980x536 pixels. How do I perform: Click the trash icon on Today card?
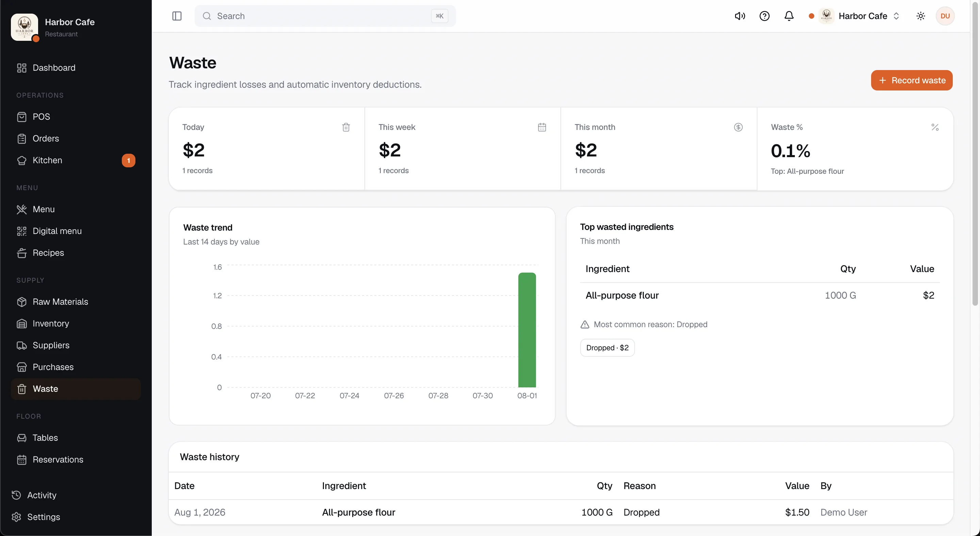(346, 127)
